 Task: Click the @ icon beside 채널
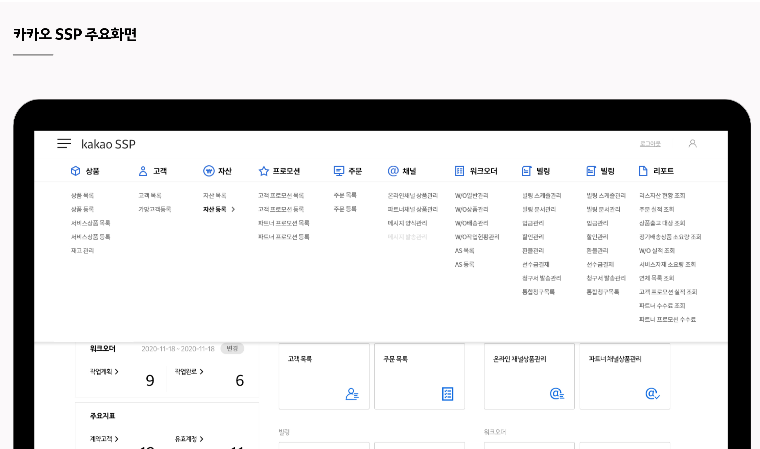point(393,171)
